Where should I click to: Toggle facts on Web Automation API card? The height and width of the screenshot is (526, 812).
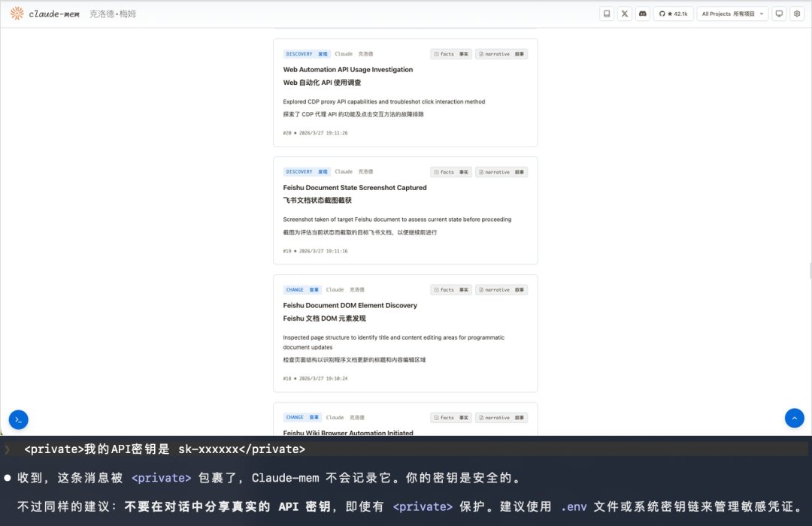(451, 54)
